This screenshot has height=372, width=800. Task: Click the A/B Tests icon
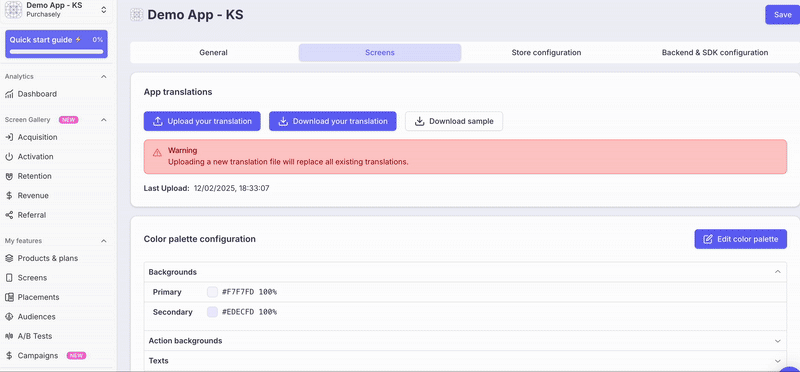coord(9,336)
